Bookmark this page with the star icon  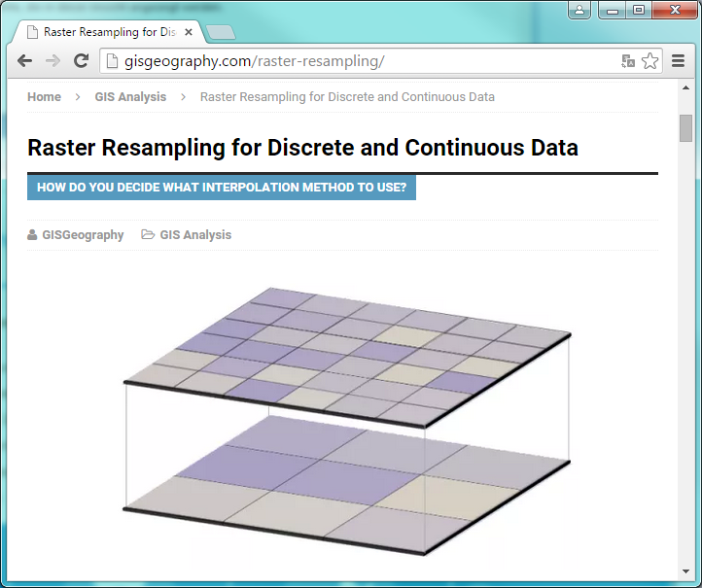click(649, 61)
